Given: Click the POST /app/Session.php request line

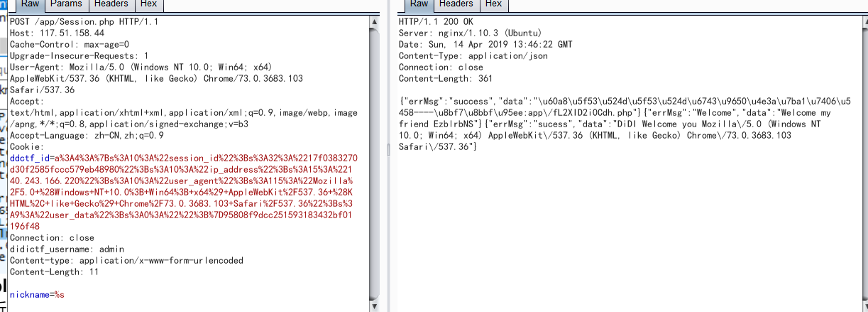Looking at the screenshot, I should click(84, 22).
